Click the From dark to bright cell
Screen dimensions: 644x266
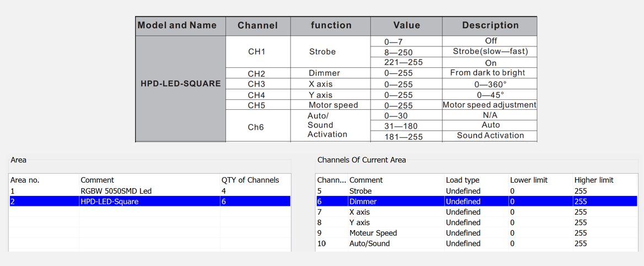tap(490, 73)
